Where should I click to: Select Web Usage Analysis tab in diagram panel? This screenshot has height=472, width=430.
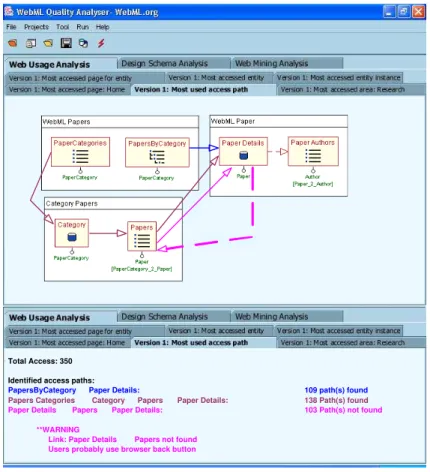[61, 64]
